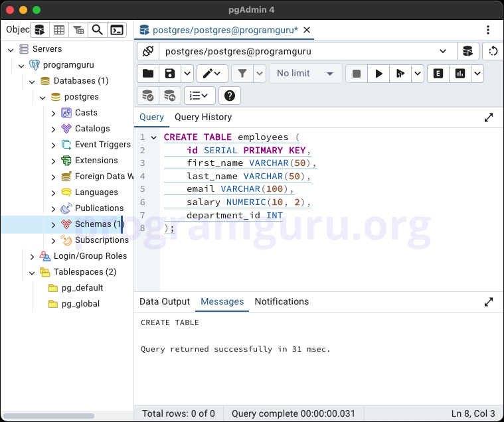Open the Macros list icon
Viewport: 504px width, 422px height.
pyautogui.click(x=200, y=96)
